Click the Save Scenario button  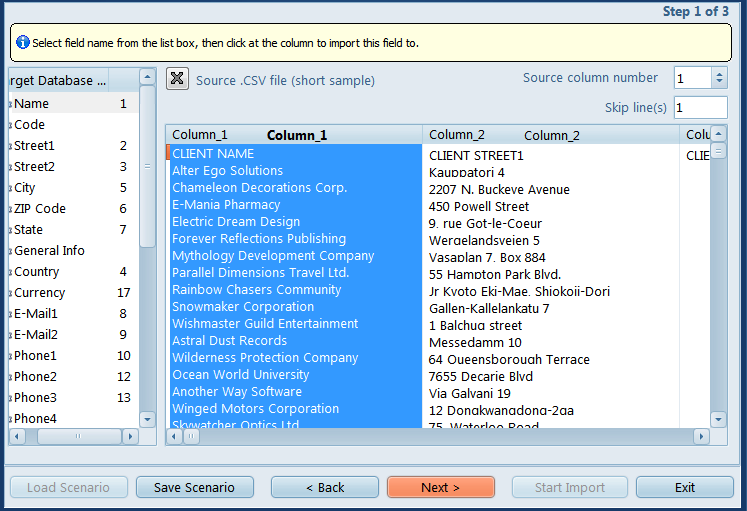(194, 488)
